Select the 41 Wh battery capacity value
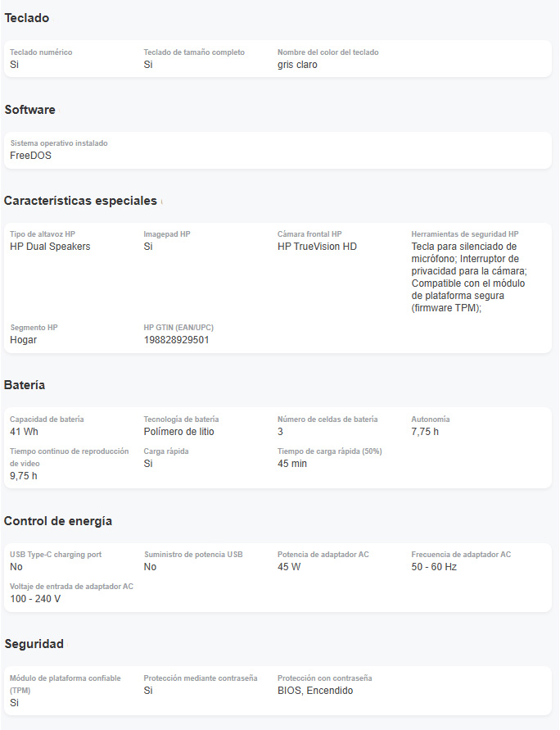The image size is (560, 730). 25,432
